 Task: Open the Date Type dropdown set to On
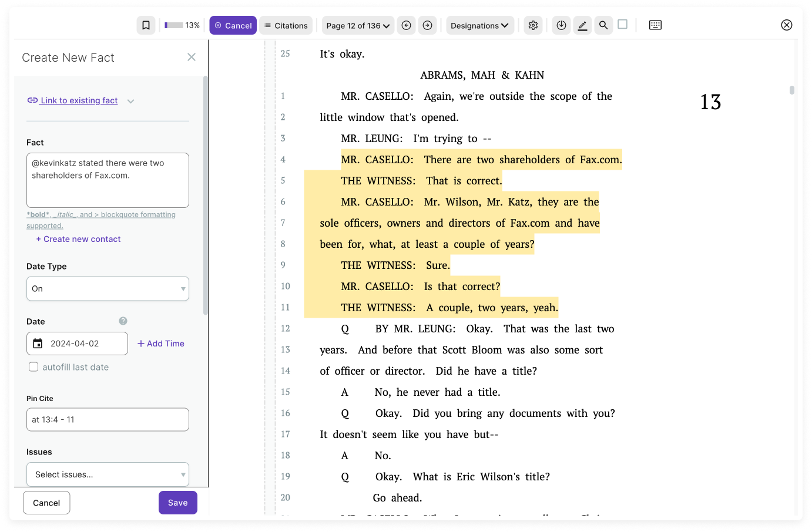(x=108, y=288)
